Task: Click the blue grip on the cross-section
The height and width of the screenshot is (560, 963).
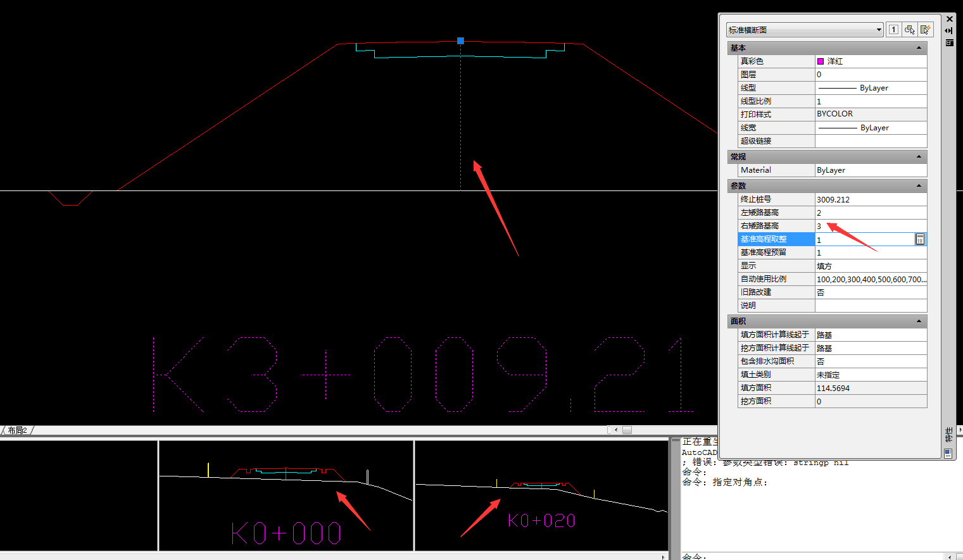Action: click(x=461, y=41)
